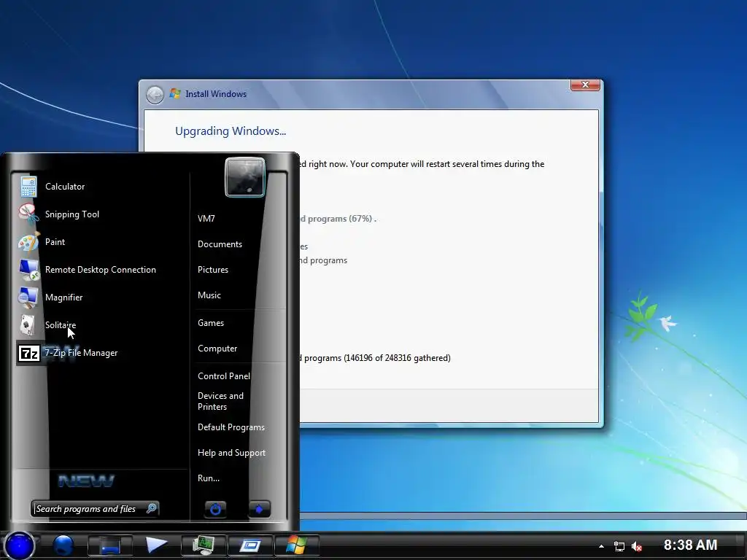Viewport: 747px width, 560px height.
Task: Open blue globe browser in taskbar
Action: pyautogui.click(x=63, y=545)
